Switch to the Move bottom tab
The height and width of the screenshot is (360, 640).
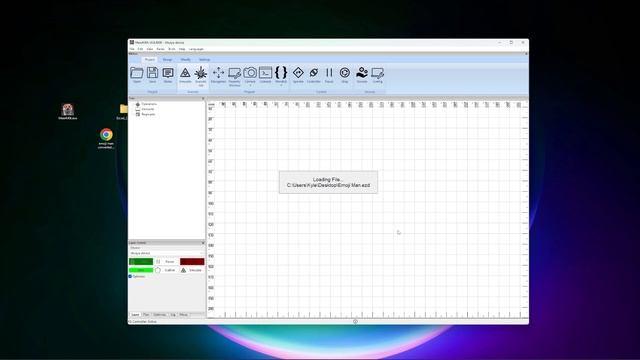184,315
